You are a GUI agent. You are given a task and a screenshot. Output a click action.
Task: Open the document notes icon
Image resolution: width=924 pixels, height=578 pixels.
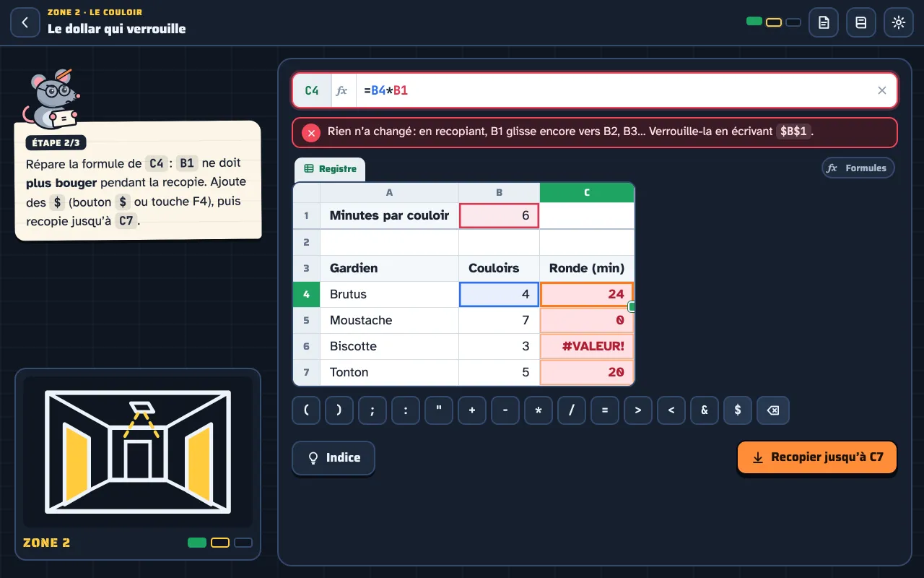tap(824, 22)
